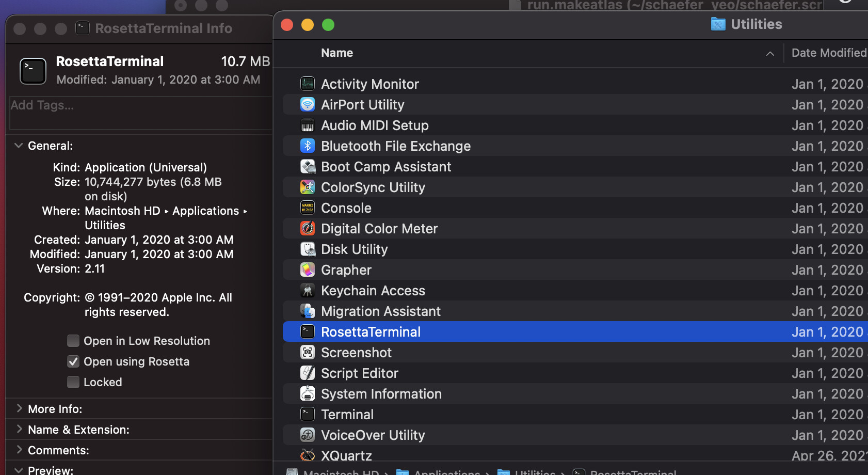Viewport: 868px width, 475px height.
Task: Click the VoiceOver Utility icon
Action: (308, 435)
